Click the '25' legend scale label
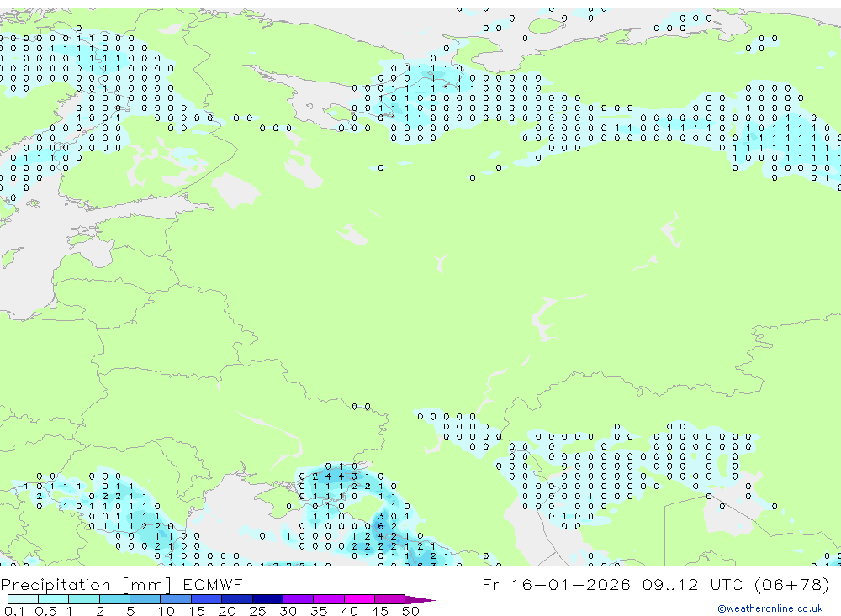841x616 pixels. pyautogui.click(x=257, y=611)
